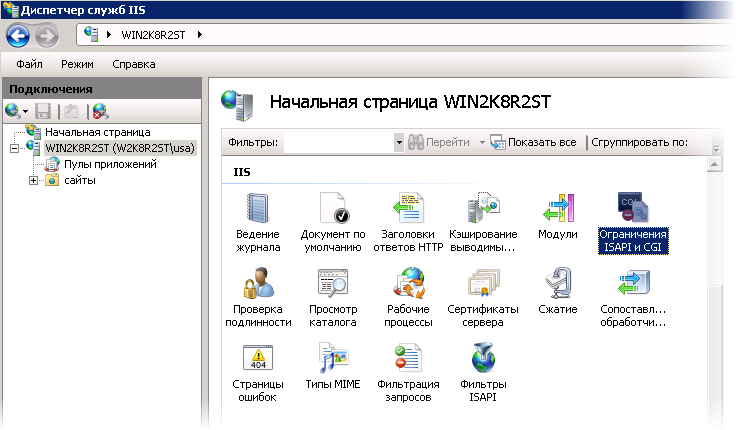The width and height of the screenshot is (736, 430).
Task: Click the Подключения panel header
Action: pos(102,89)
